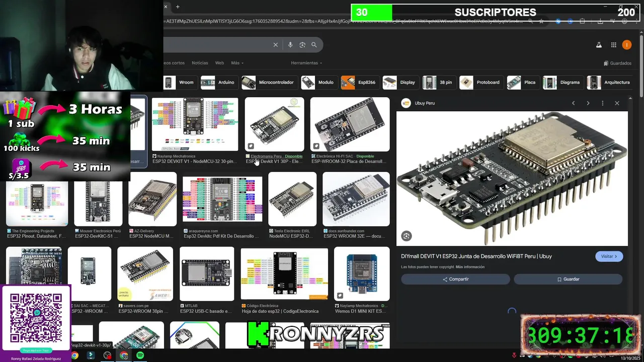
Task: Filter results by Modulo chip
Action: click(318, 82)
